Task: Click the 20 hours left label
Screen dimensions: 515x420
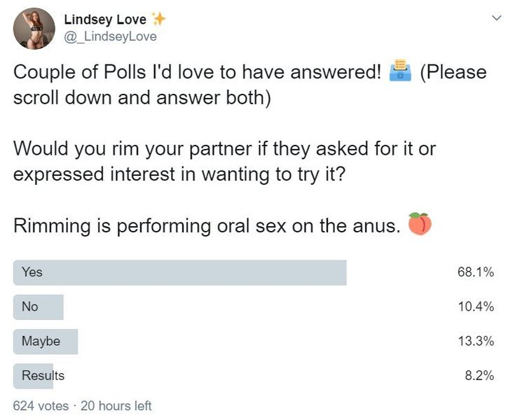Action: pyautogui.click(x=116, y=405)
